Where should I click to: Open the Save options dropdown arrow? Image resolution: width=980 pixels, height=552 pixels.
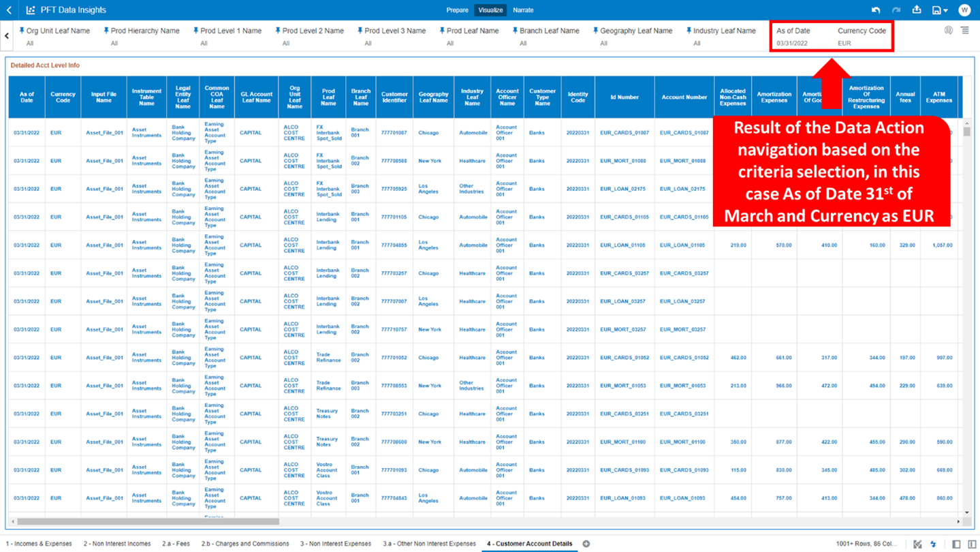(945, 10)
